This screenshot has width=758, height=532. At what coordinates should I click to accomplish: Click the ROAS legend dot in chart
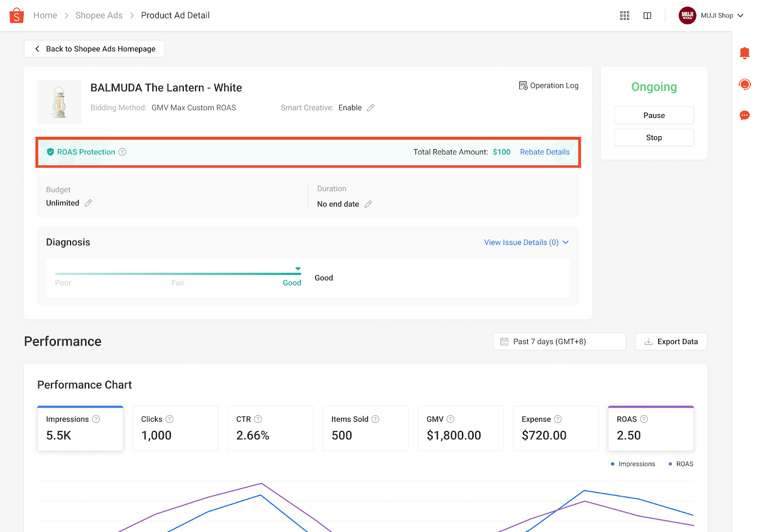[x=670, y=464]
